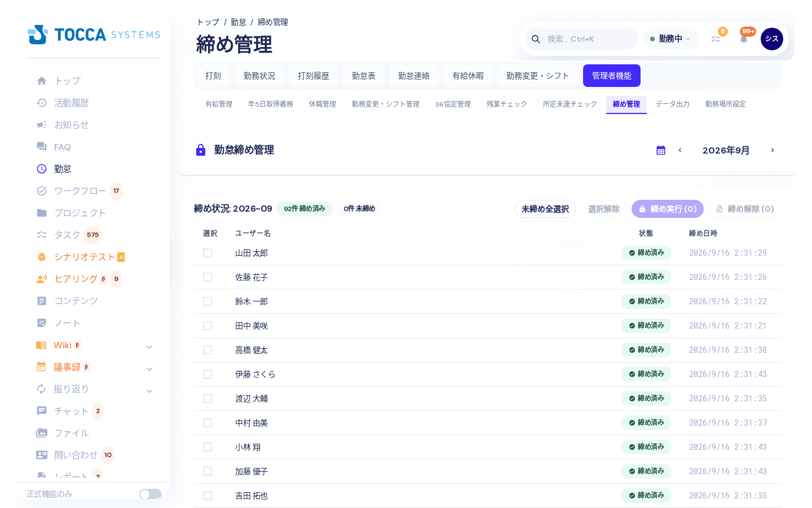Open コンテンツ document icon
The width and height of the screenshot is (812, 508).
42,301
